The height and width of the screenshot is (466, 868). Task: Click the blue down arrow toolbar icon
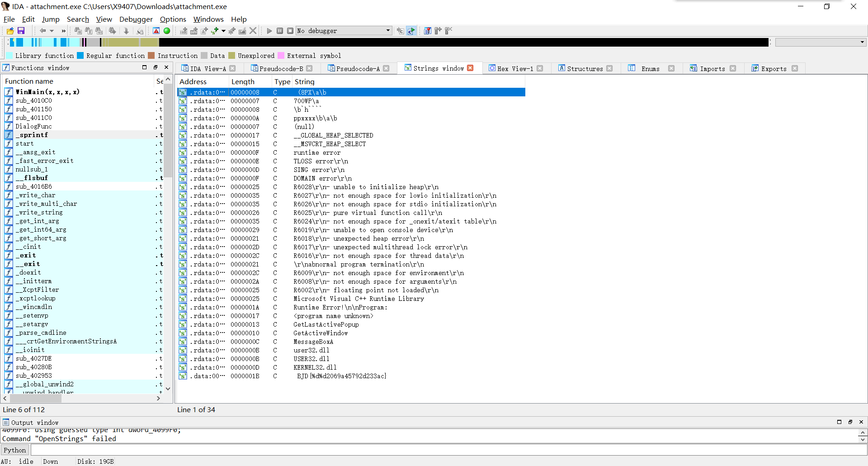click(126, 31)
